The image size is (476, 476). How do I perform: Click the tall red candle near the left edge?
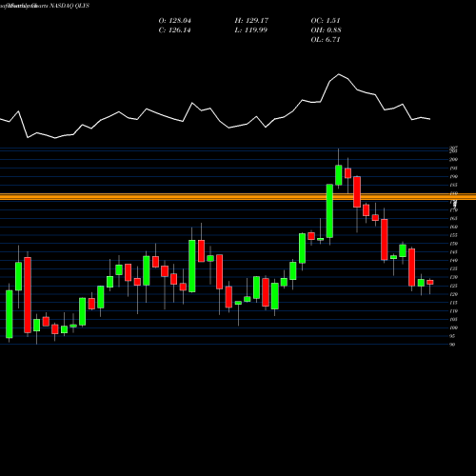28,295
